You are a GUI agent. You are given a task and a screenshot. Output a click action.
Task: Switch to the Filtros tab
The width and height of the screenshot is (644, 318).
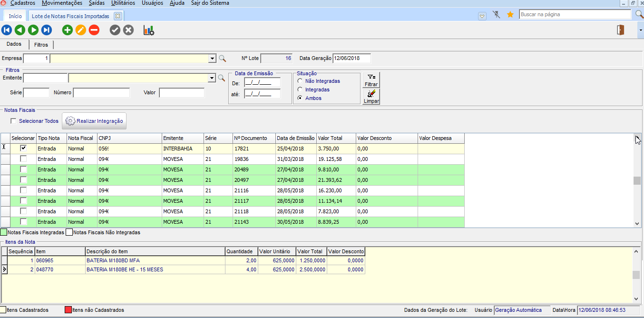coord(41,45)
